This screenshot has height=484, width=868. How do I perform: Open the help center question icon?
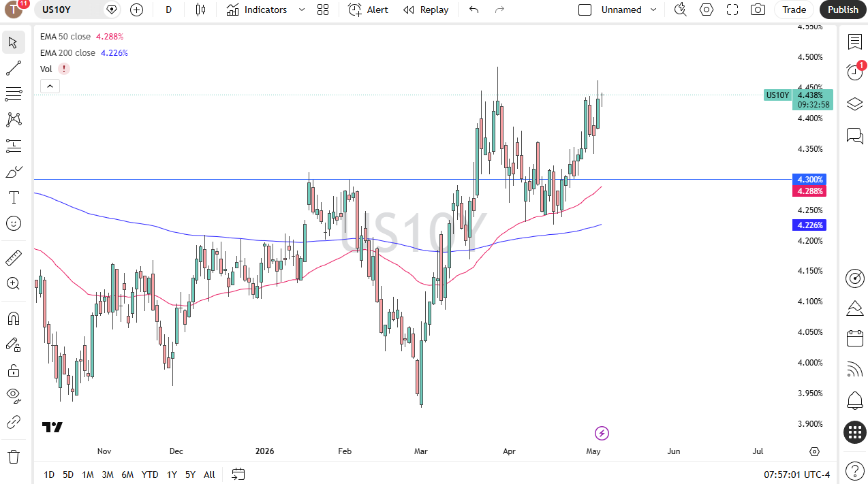pyautogui.click(x=854, y=470)
